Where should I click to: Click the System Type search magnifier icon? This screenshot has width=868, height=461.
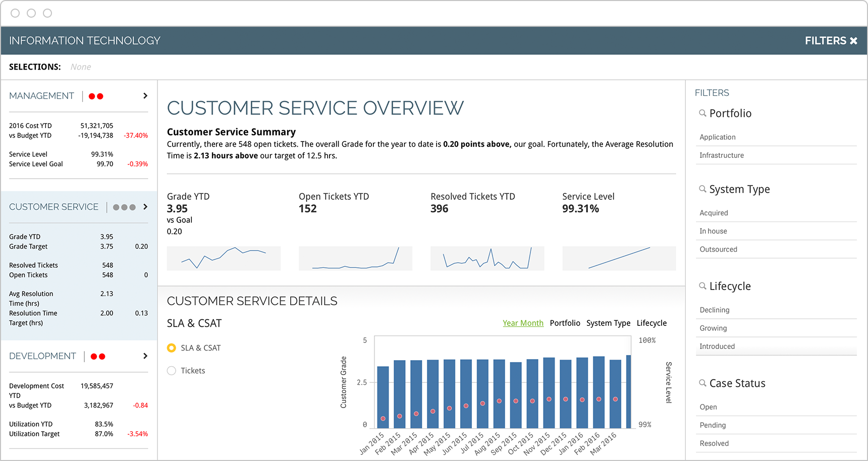coord(702,189)
